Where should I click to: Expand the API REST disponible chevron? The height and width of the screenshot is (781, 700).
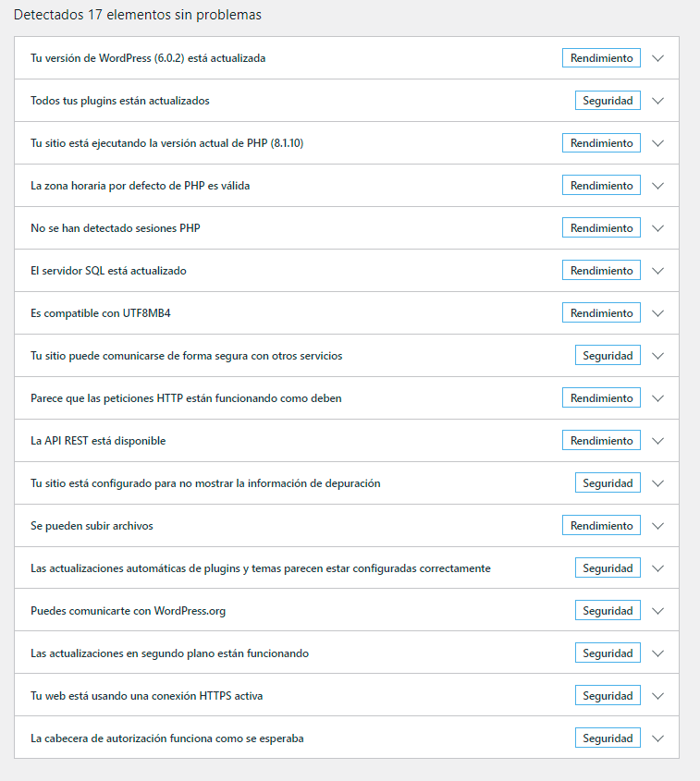coord(657,441)
